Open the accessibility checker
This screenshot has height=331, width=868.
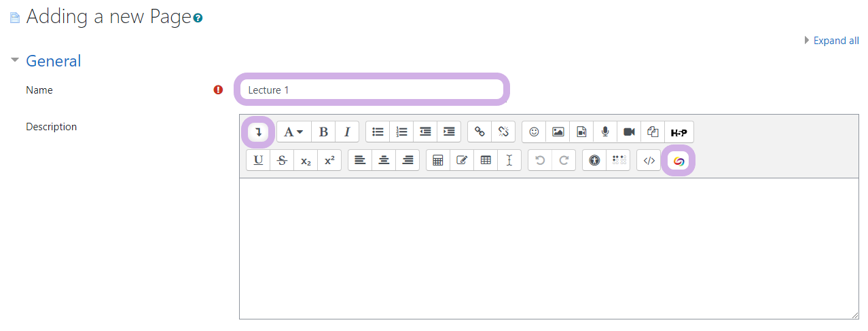594,160
